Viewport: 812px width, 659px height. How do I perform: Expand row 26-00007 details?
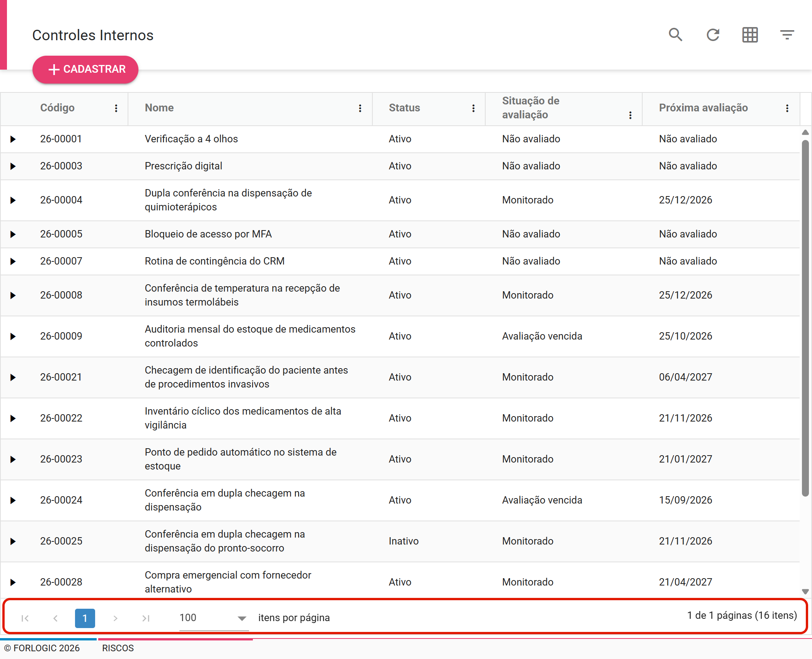point(13,261)
